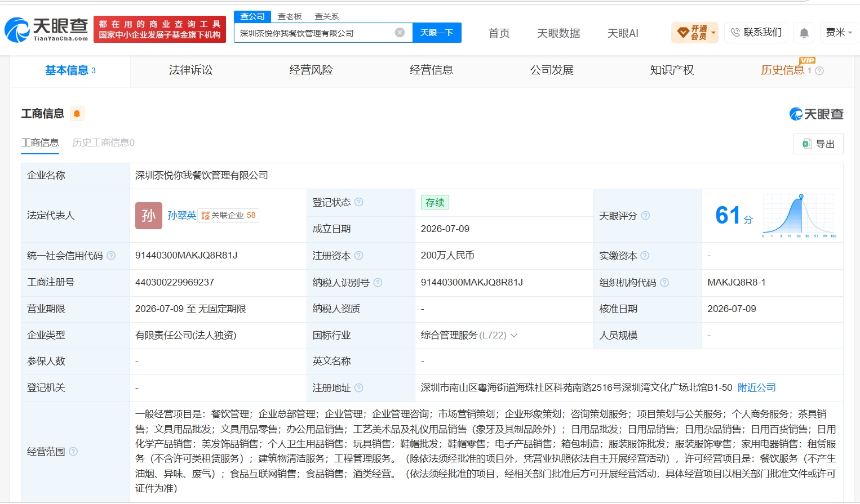Click the 天眼一下 search button
This screenshot has height=504, width=860.
[437, 33]
